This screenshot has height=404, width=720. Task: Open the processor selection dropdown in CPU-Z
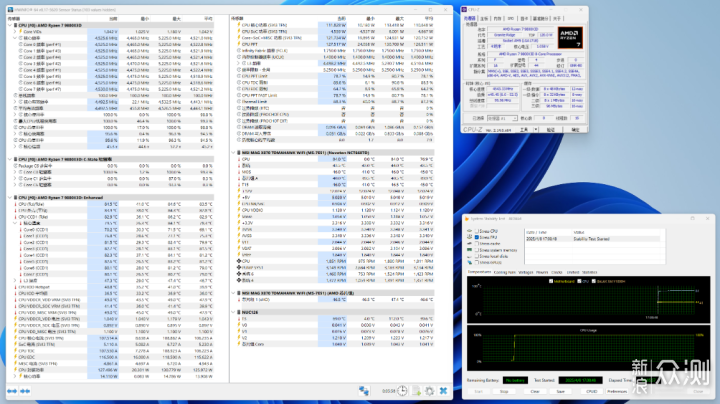click(502, 118)
